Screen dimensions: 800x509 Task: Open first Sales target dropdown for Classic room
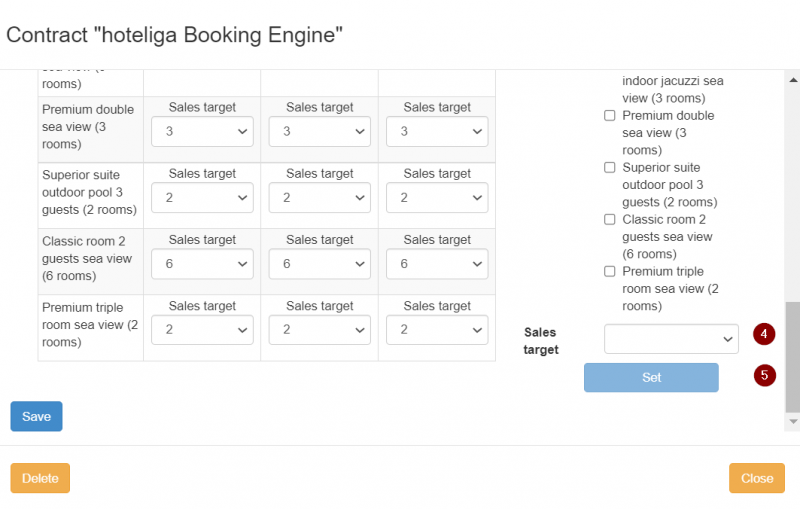202,264
